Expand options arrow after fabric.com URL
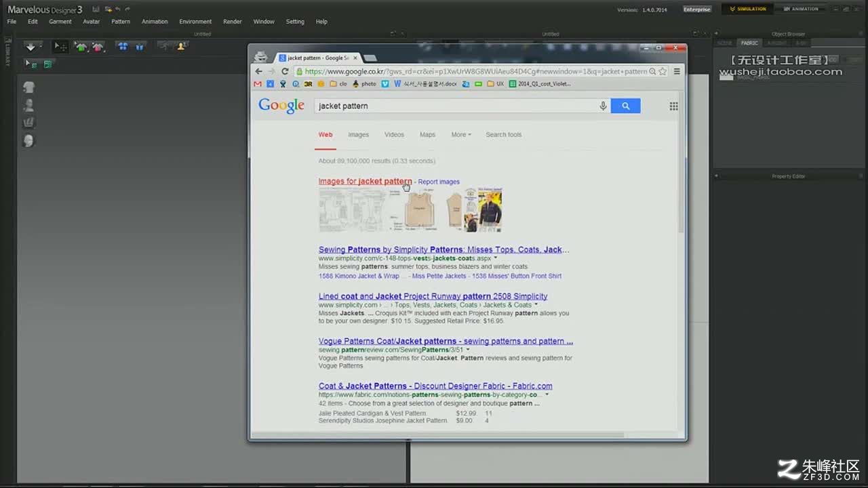Image resolution: width=868 pixels, height=488 pixels. point(547,394)
